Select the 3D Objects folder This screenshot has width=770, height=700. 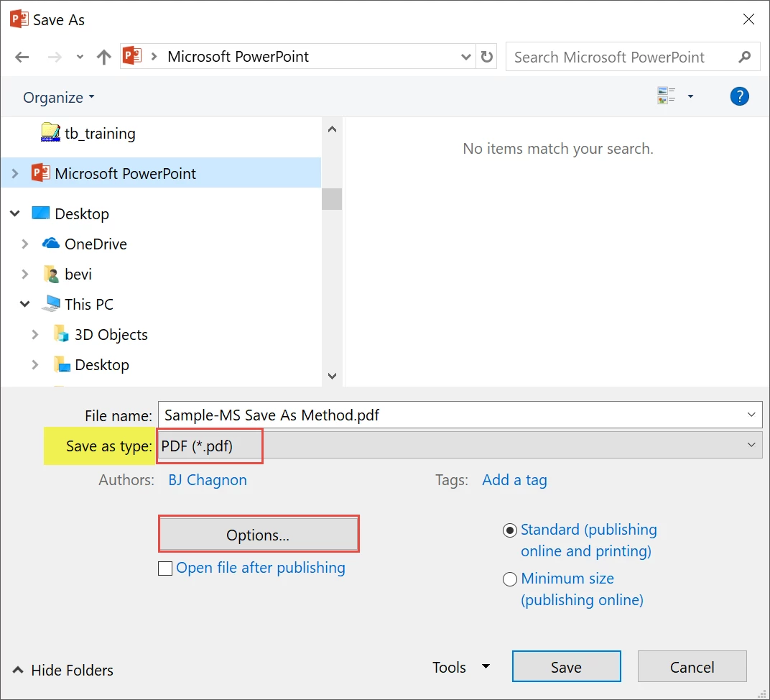[x=100, y=334]
